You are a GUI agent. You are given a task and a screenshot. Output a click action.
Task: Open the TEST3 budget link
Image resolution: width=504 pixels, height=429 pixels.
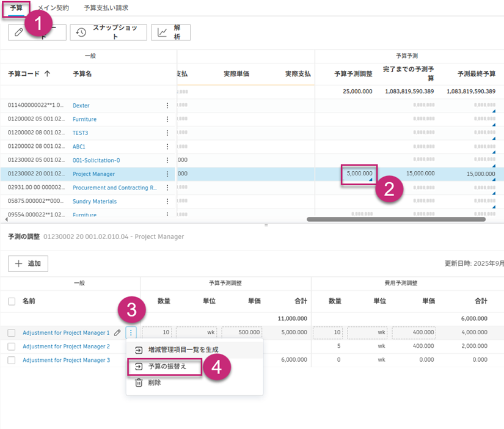point(81,133)
